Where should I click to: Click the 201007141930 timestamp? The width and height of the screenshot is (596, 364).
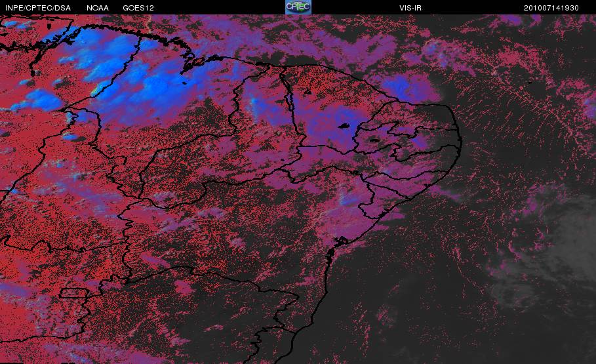(x=551, y=8)
